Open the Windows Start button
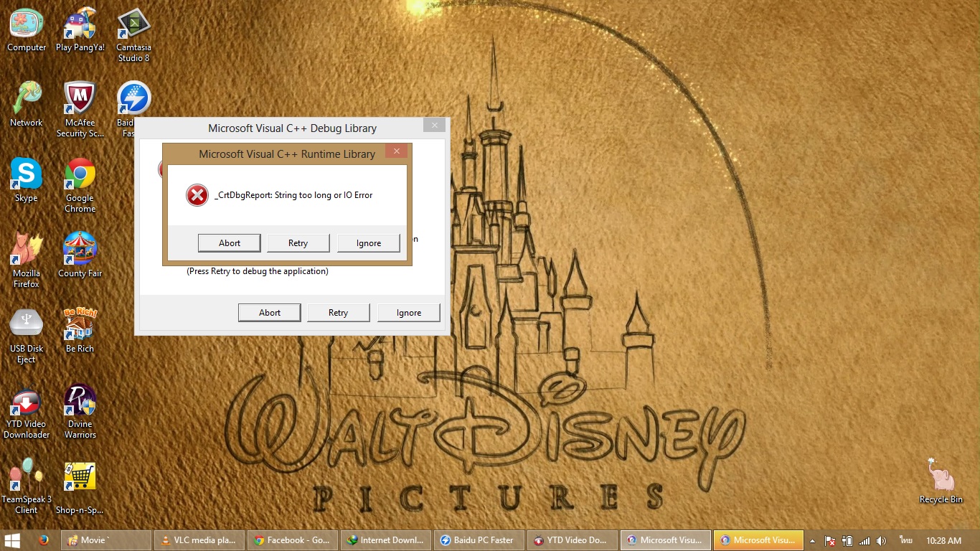The width and height of the screenshot is (980, 551). tap(12, 540)
